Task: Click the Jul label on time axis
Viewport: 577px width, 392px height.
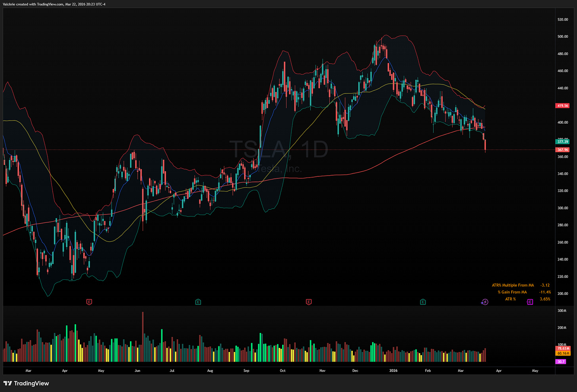Action: pos(172,371)
